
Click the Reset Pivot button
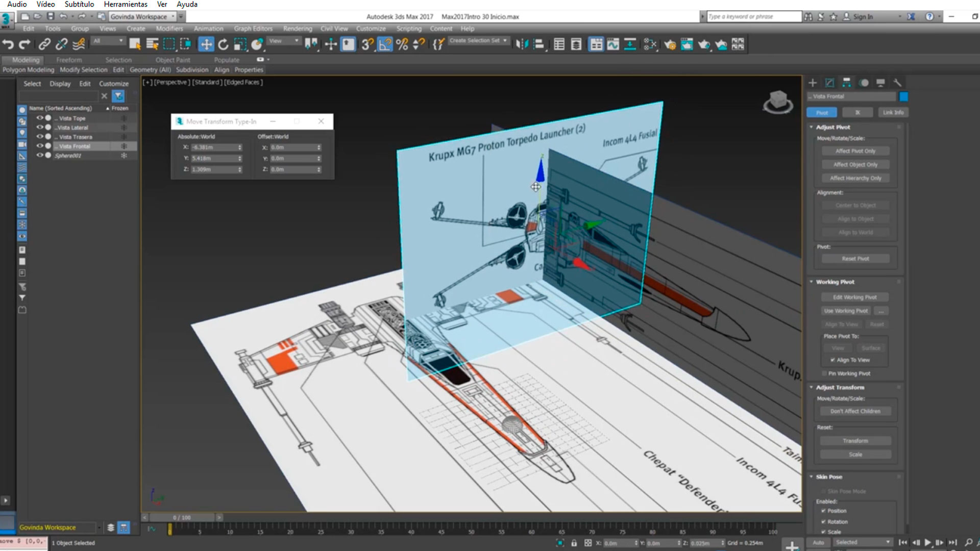[x=855, y=259]
